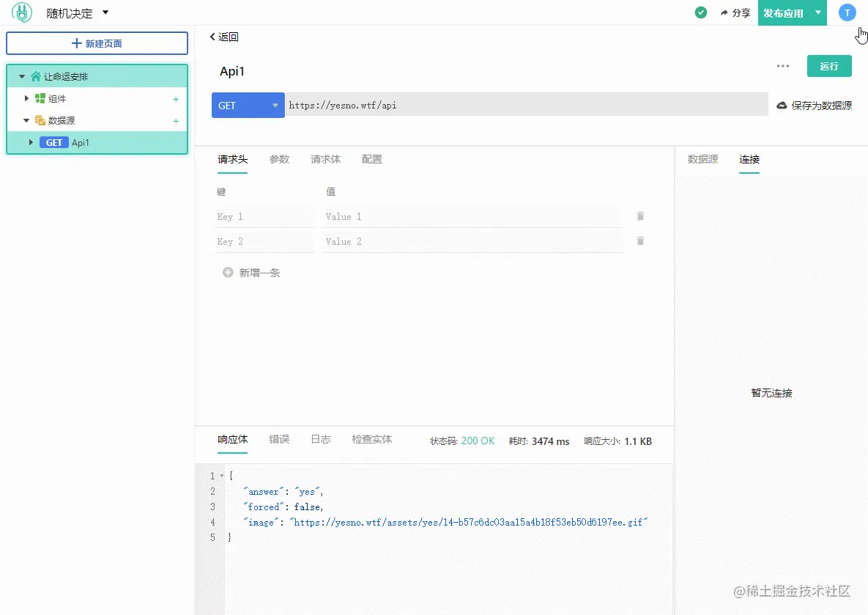Click 新增一条 to add a row
The width and height of the screenshot is (868, 615).
pyautogui.click(x=251, y=273)
